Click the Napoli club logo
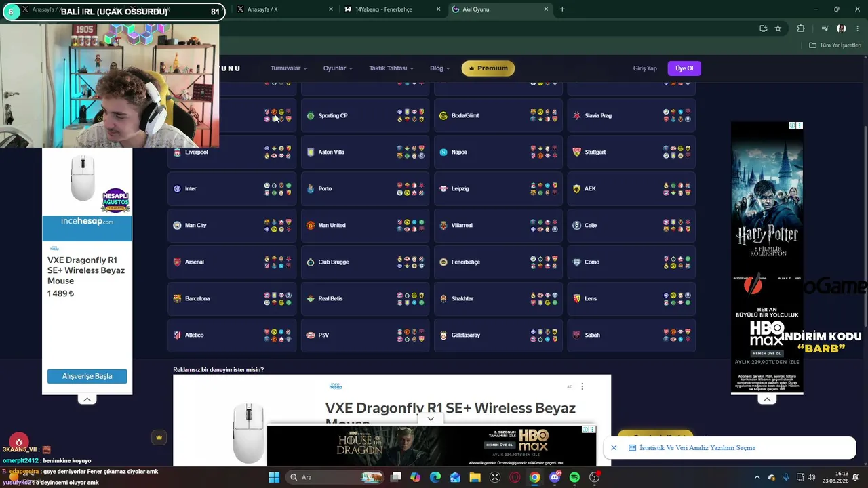Screen dimensions: 868x488 pos(443,152)
